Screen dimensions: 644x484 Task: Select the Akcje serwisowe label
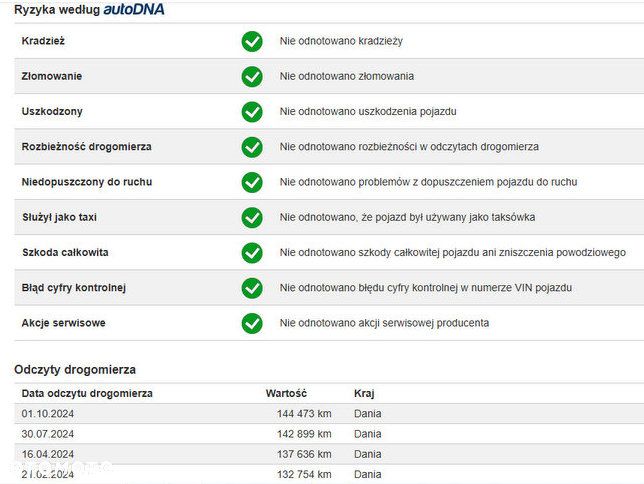click(64, 323)
